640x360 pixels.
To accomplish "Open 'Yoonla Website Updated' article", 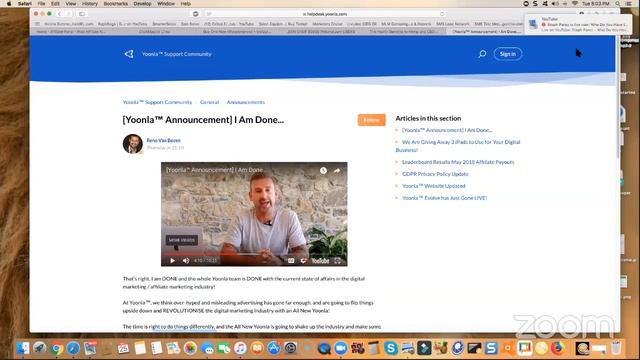I will 433,186.
